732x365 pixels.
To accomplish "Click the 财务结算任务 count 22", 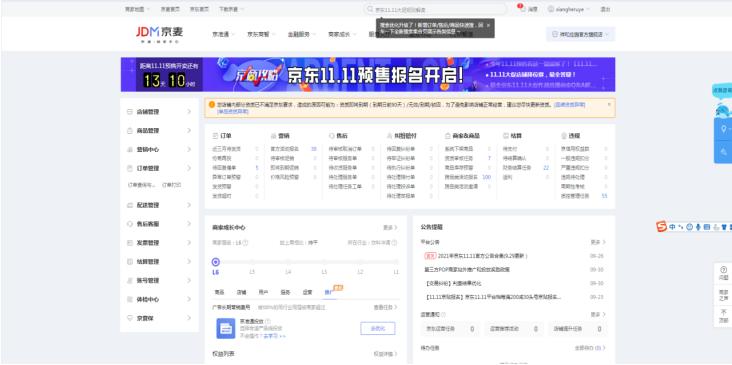I will pos(546,168).
